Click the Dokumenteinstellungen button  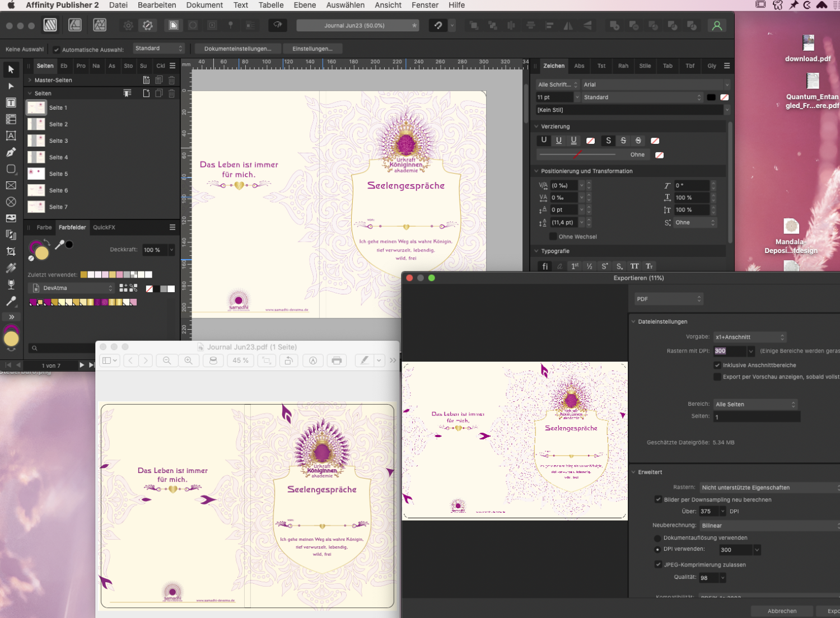(x=237, y=49)
